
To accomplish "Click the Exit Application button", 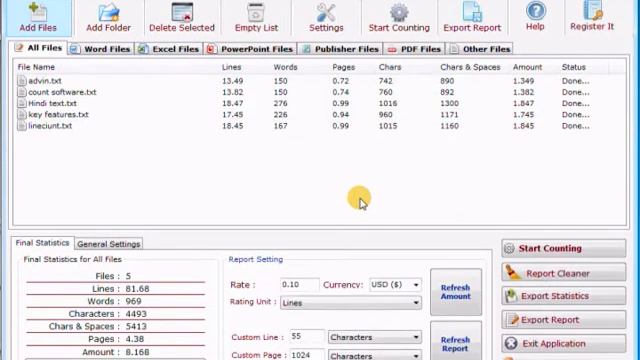I will 564,343.
